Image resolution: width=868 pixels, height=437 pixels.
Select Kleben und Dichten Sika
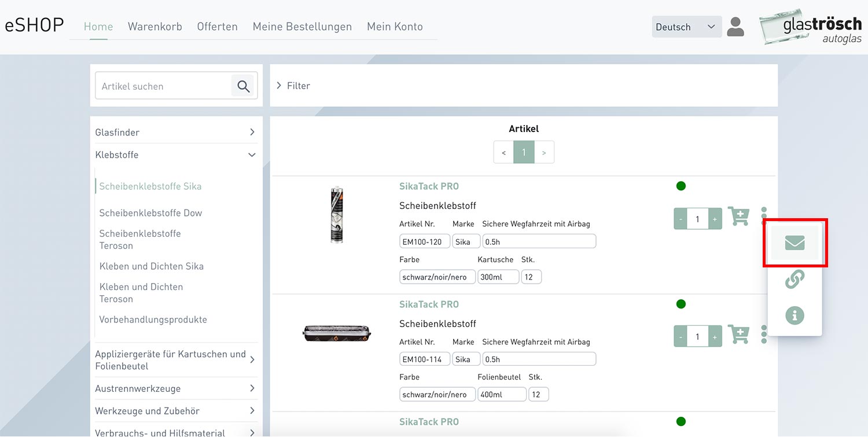tap(152, 266)
